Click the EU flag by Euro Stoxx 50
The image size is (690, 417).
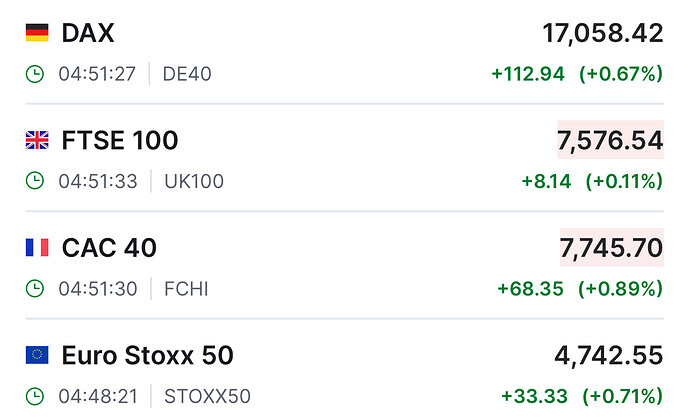coord(37,354)
